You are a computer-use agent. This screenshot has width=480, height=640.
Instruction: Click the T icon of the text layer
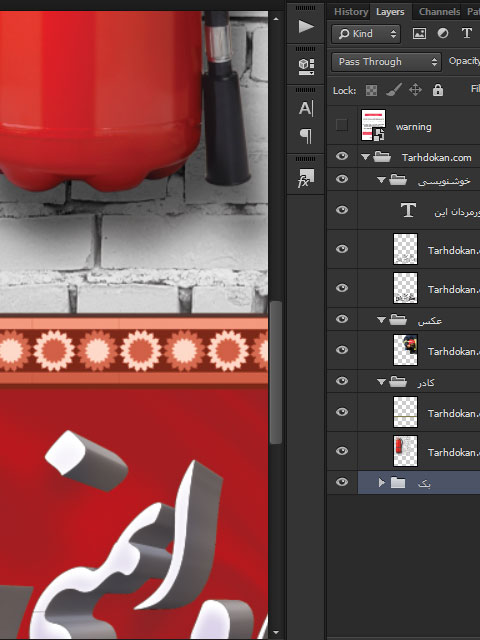408,210
